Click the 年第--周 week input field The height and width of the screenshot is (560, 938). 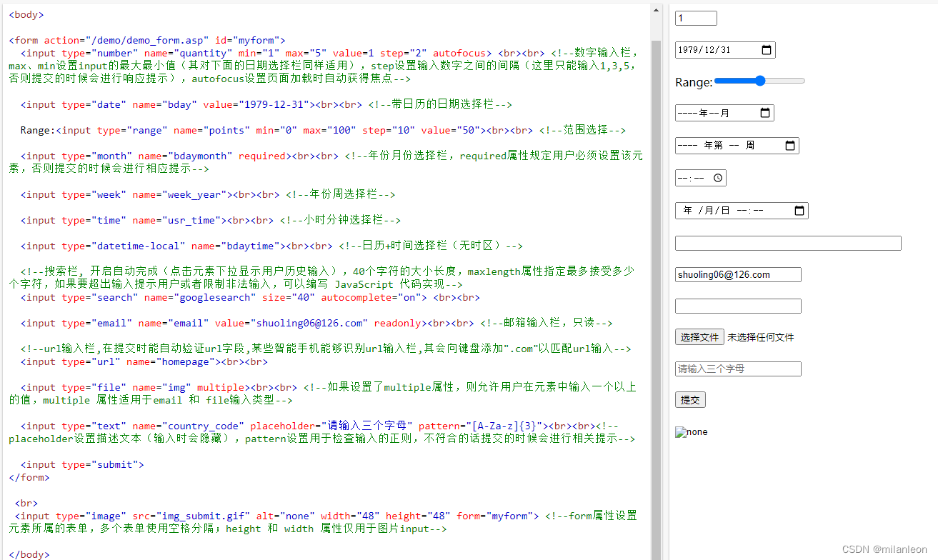737,146
